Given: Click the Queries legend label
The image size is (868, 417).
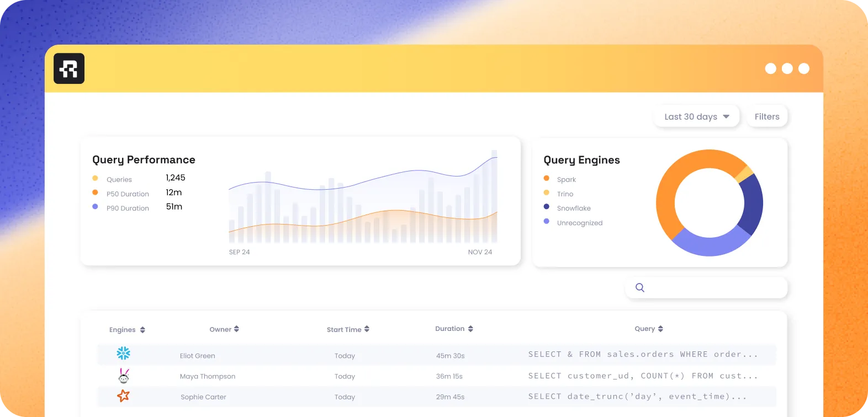Looking at the screenshot, I should (119, 179).
